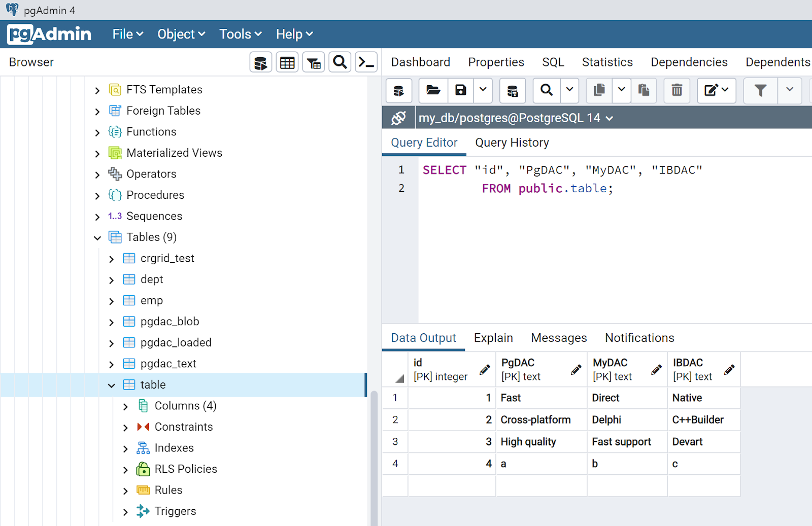Click Save Data Changes icon
This screenshot has height=526, width=812.
[513, 91]
